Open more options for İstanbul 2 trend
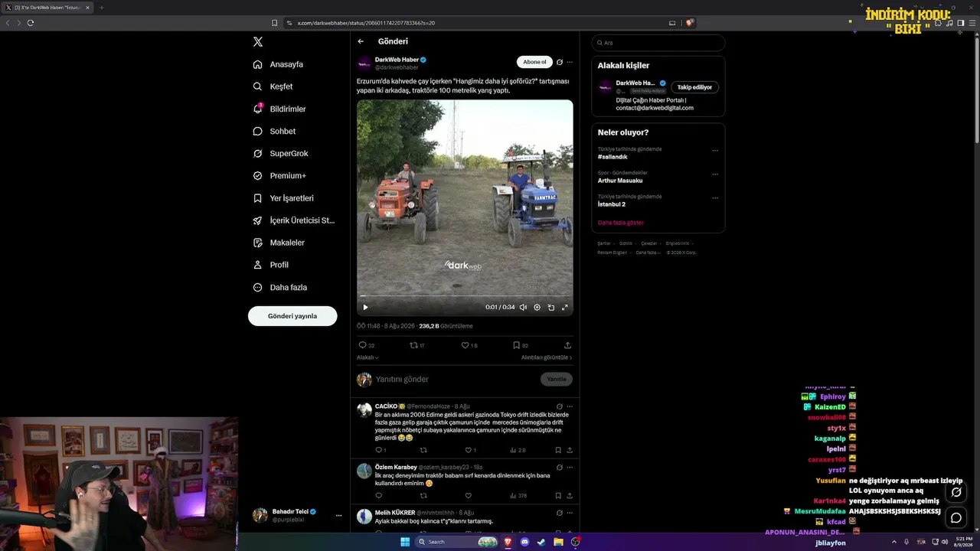 coord(715,197)
